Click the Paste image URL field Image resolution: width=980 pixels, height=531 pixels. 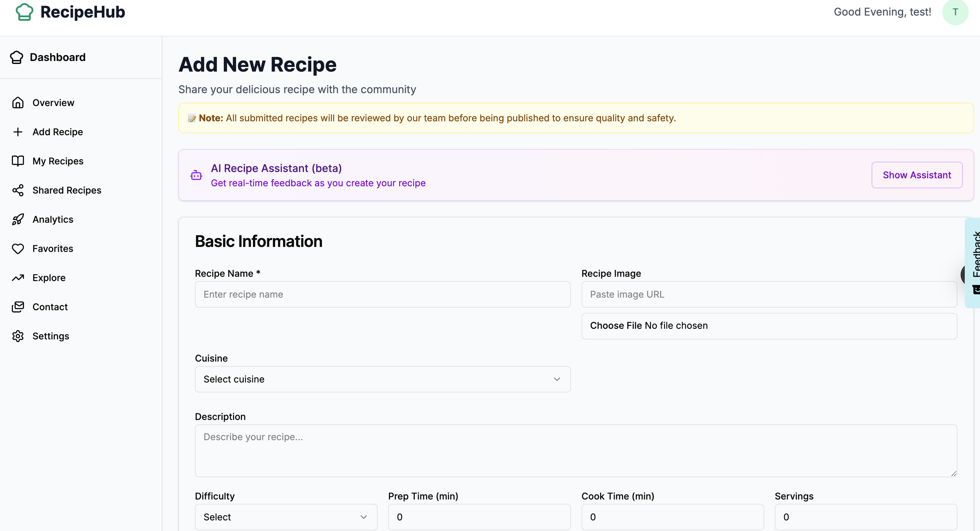[769, 294]
